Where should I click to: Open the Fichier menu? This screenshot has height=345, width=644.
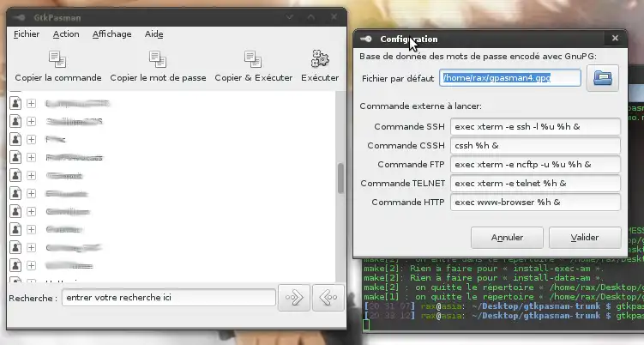point(27,34)
